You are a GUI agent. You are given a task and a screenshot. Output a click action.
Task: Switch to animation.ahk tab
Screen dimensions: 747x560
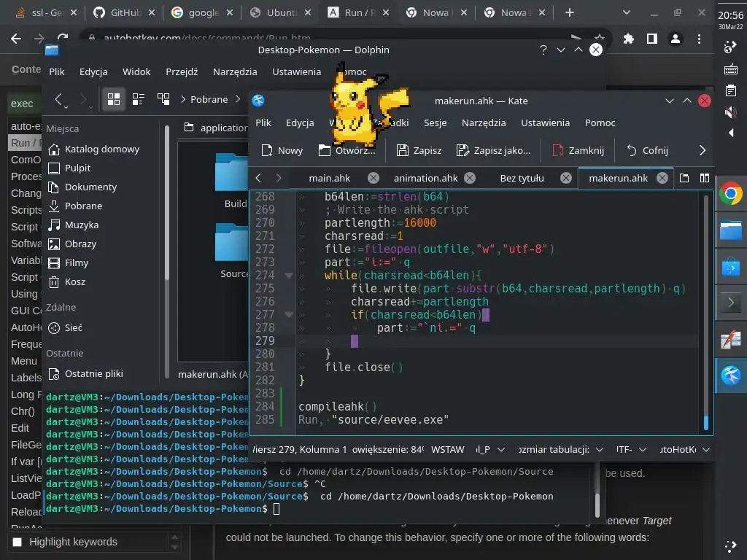click(x=425, y=178)
